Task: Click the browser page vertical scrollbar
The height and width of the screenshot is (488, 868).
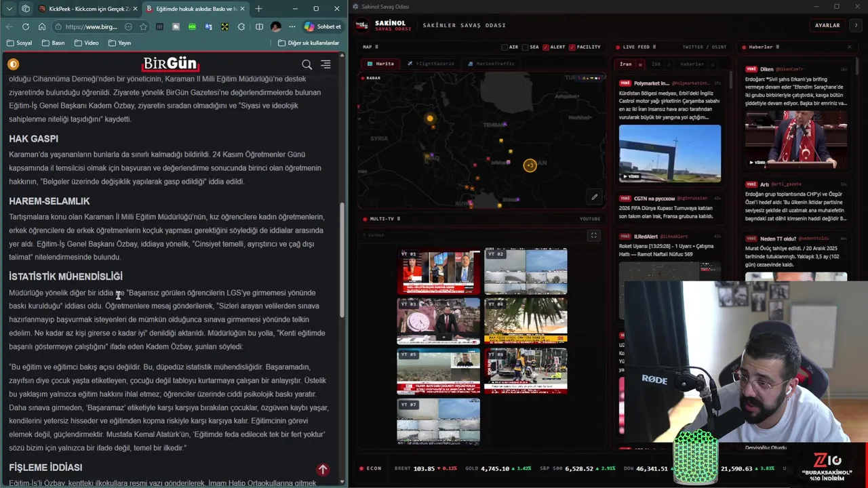Action: [342, 259]
